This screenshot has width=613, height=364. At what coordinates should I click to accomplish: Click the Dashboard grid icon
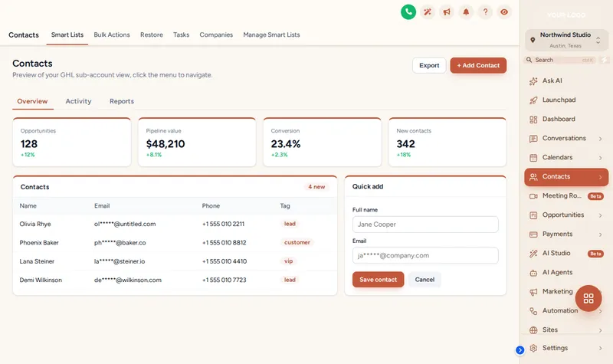(533, 120)
